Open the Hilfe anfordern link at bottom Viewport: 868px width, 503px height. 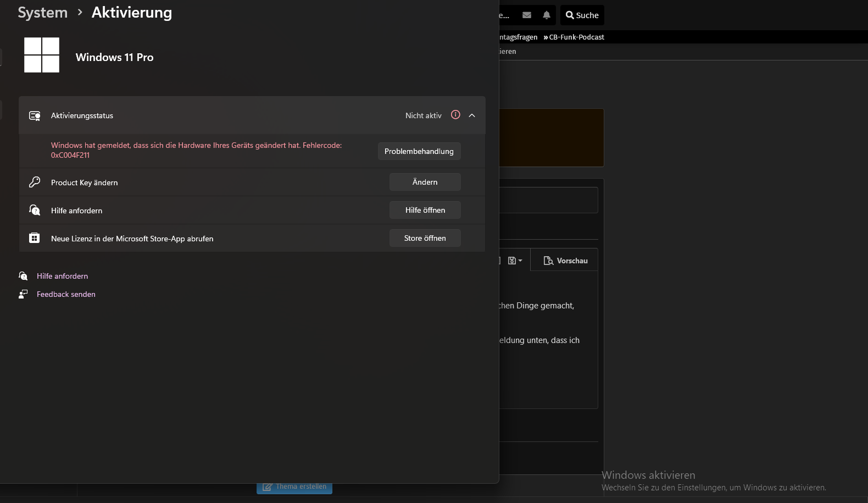tap(62, 276)
